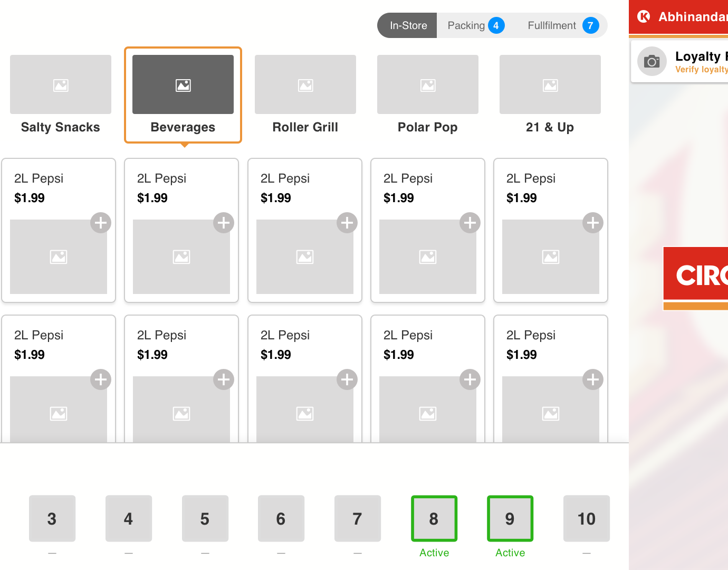The height and width of the screenshot is (570, 728).
Task: Add the bottom-row 2L Pepsi in Beverages column
Action: point(224,379)
